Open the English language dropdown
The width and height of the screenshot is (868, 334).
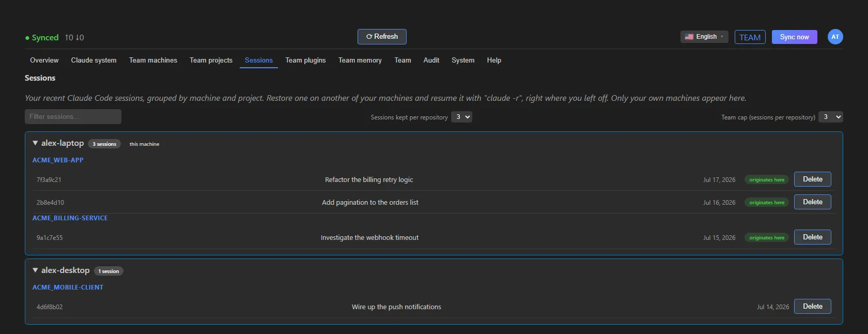pos(704,37)
